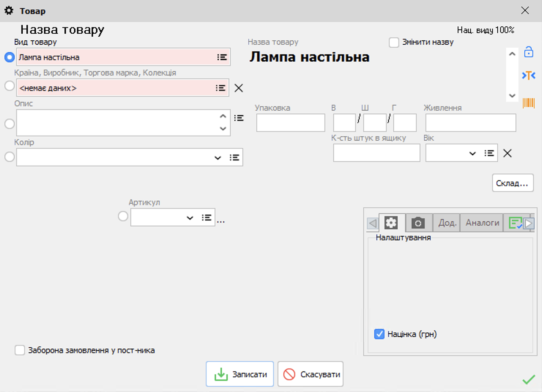Select the Колір radio button
The height and width of the screenshot is (392, 542).
(x=10, y=157)
